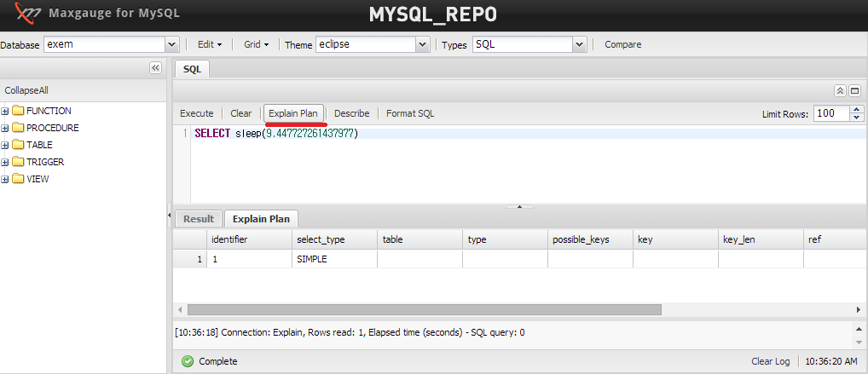Click the possible_keys column header
This screenshot has width=868, height=374.
[590, 239]
